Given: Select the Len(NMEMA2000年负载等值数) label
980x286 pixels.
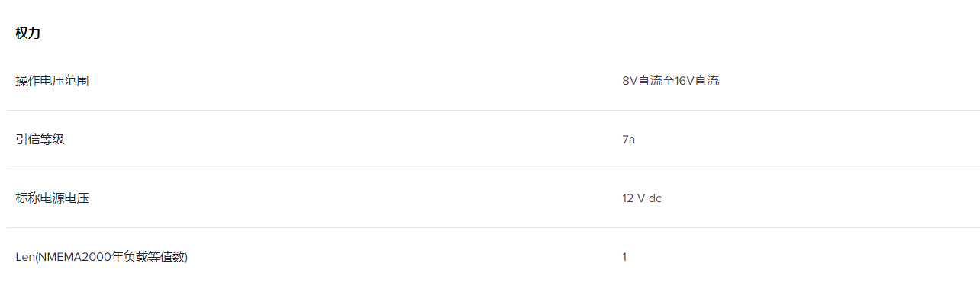Looking at the screenshot, I should [x=102, y=257].
